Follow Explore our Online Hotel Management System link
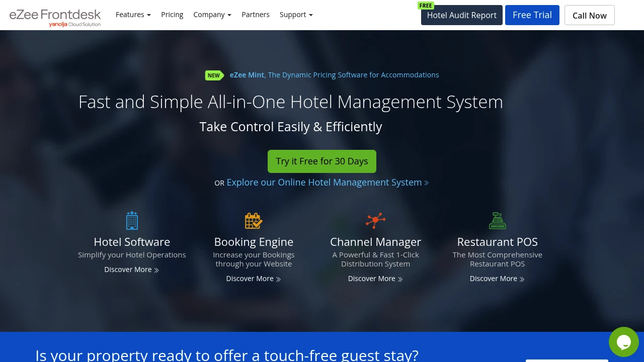 coord(328,183)
